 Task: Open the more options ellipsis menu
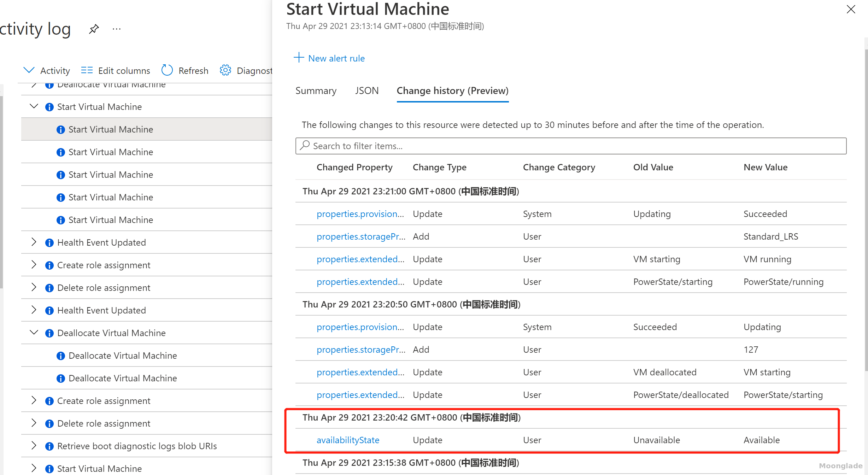point(117,29)
